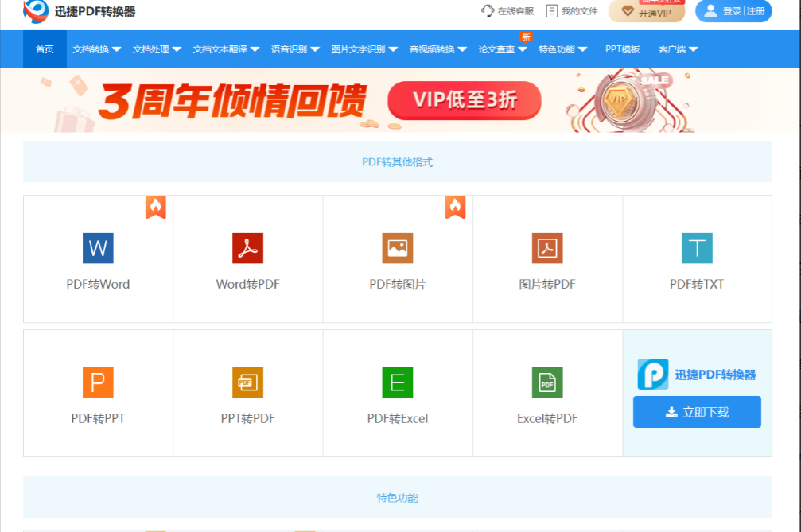Click the 迅捷PDF转换器 client name link
Image resolution: width=801 pixels, height=532 pixels.
click(715, 375)
